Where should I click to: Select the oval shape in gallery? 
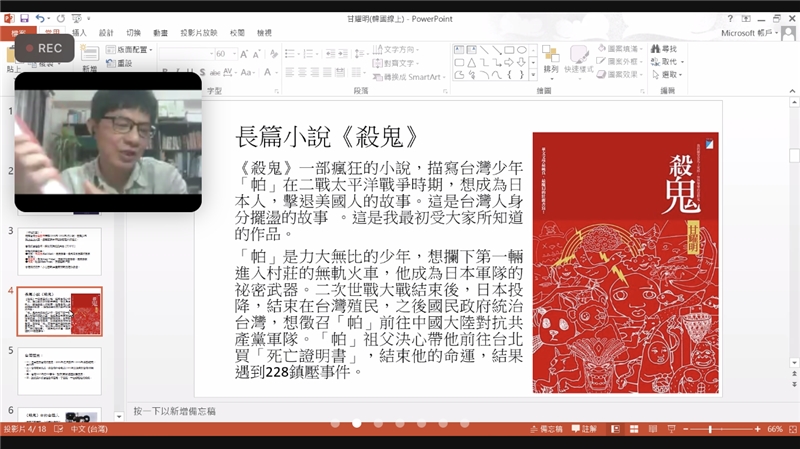pyautogui.click(x=521, y=50)
